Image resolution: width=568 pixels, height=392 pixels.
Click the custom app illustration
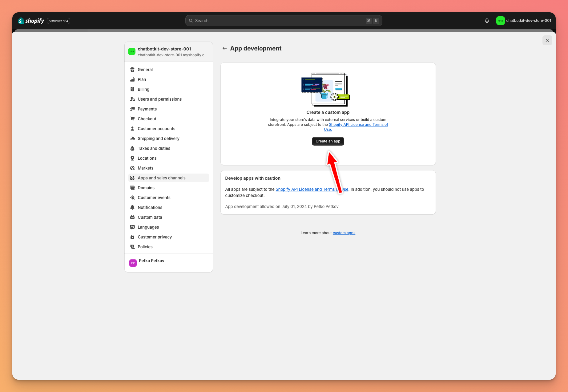coord(326,90)
